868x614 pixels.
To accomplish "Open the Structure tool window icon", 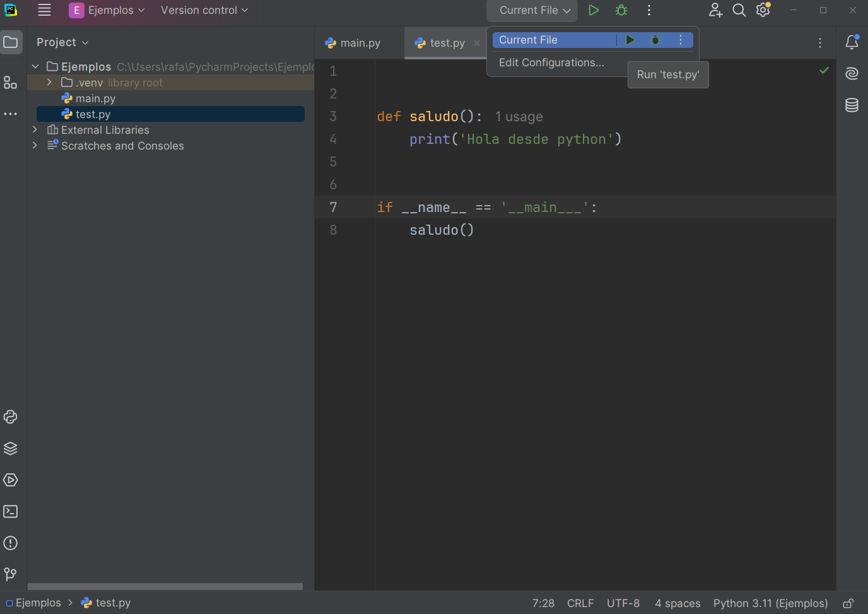I will click(10, 82).
